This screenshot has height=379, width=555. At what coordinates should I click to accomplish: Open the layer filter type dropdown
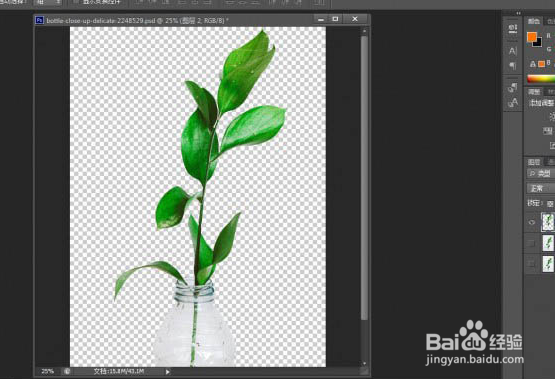[541, 173]
